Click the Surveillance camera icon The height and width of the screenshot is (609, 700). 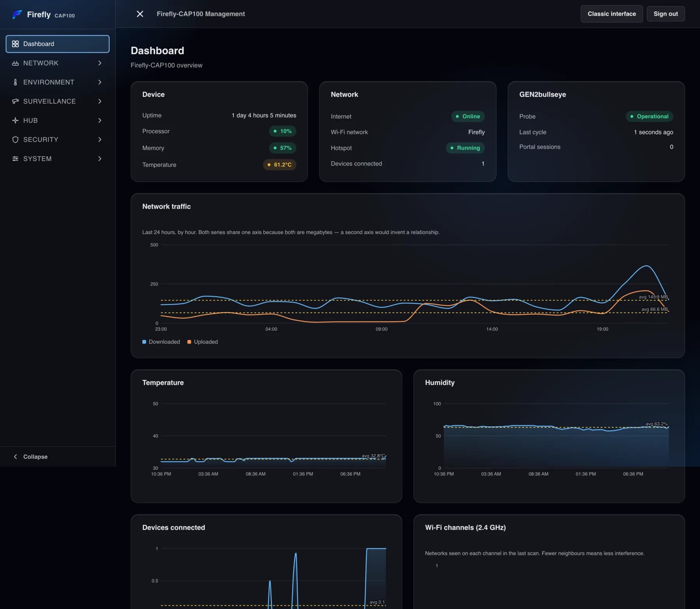[x=15, y=101]
